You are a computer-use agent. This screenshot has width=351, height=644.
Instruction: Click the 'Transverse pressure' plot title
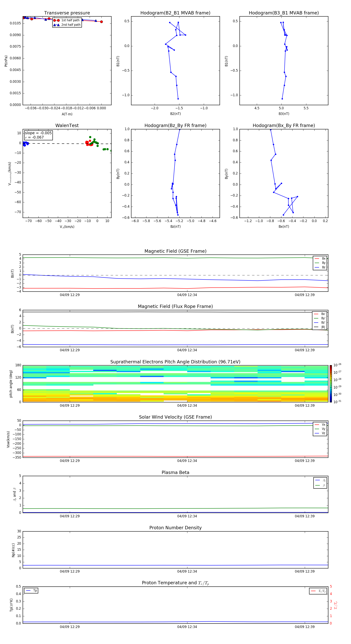pyautogui.click(x=67, y=13)
